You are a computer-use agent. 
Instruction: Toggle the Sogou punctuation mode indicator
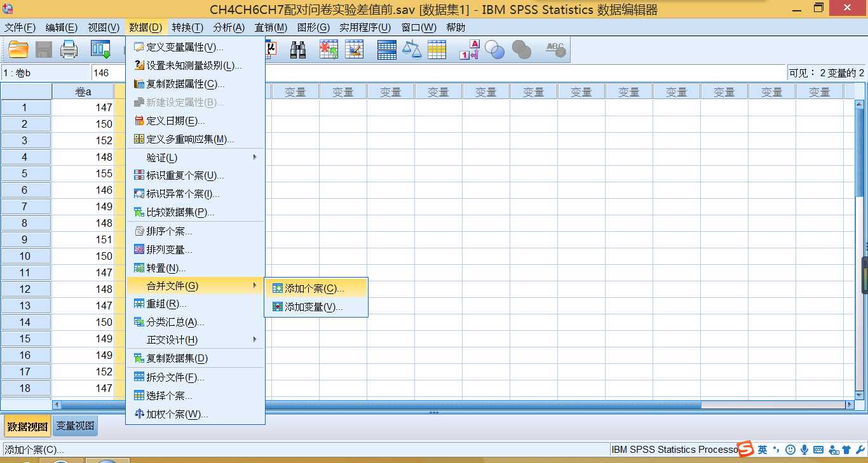click(x=776, y=450)
